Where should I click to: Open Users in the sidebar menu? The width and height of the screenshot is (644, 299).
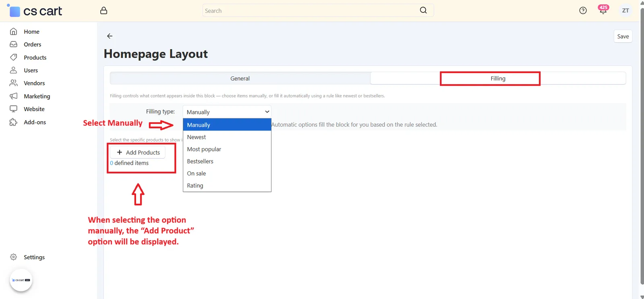tap(31, 70)
